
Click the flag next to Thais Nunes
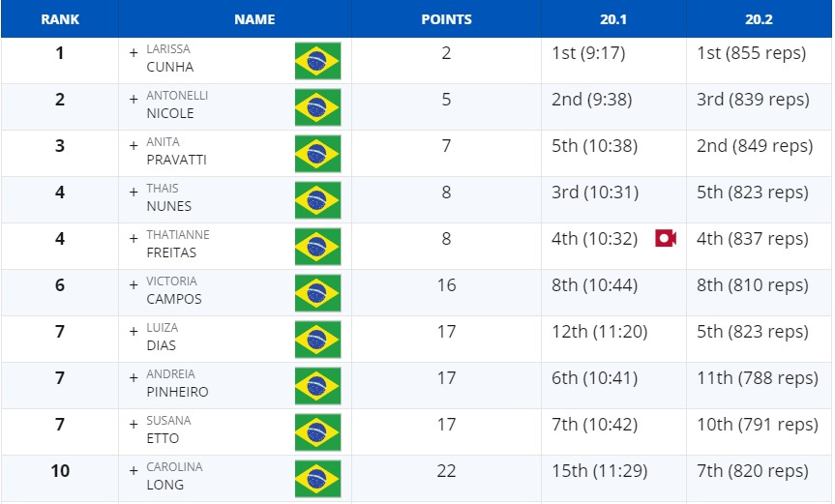pyautogui.click(x=318, y=200)
